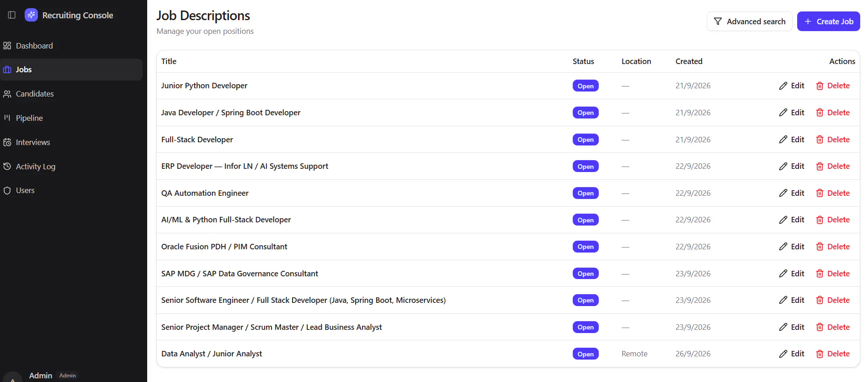Viewport: 868px width, 382px height.
Task: Open the Pipeline icon in sidebar
Action: [7, 118]
